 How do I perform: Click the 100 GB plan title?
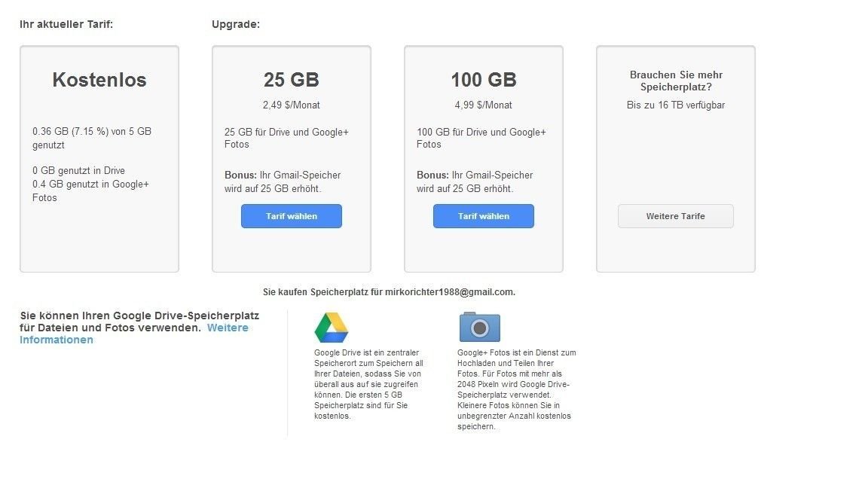pyautogui.click(x=483, y=80)
